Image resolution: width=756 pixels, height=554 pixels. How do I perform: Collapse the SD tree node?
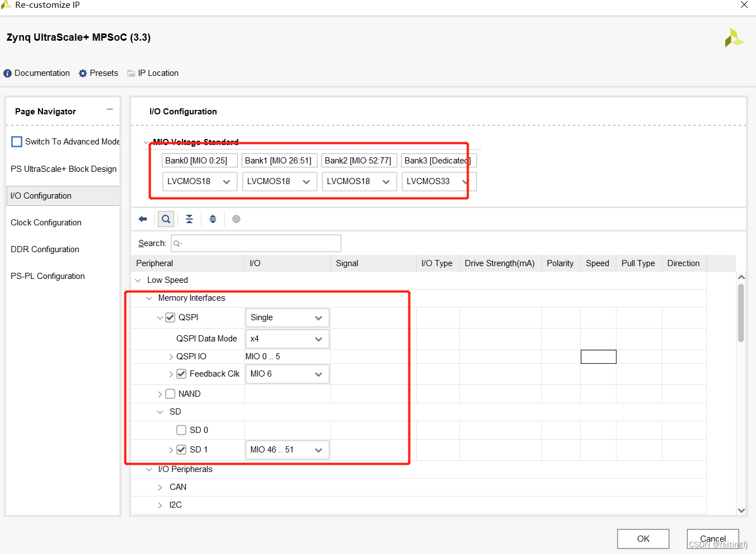point(160,412)
